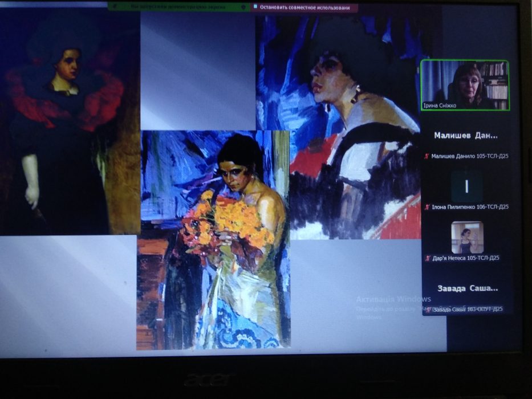Click the shield icon in green sharing bar

[244, 7]
